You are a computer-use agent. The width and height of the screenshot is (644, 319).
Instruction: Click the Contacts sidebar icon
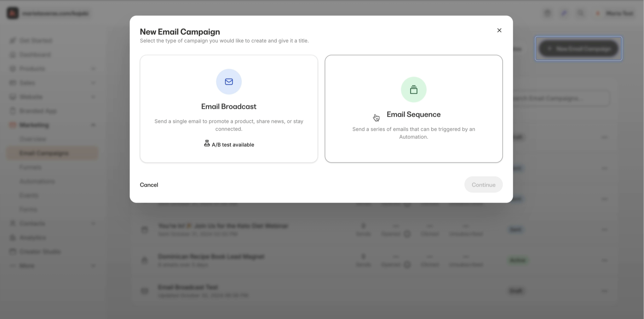(13, 223)
